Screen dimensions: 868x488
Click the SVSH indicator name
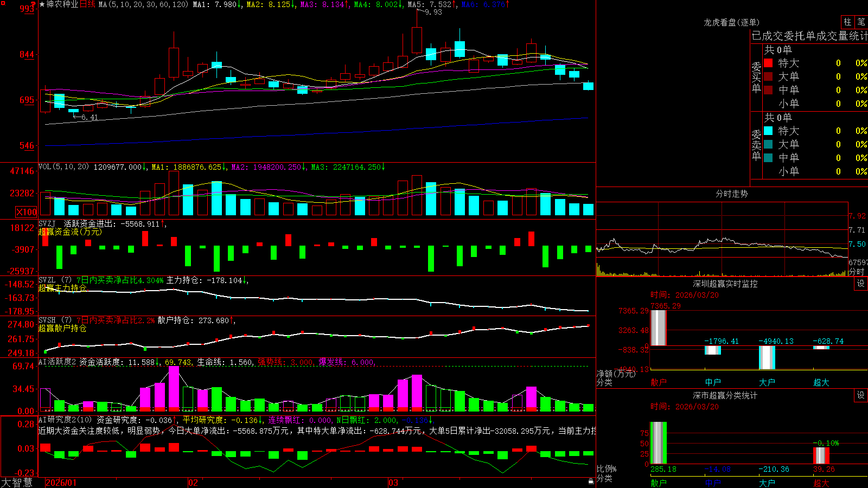tap(47, 320)
